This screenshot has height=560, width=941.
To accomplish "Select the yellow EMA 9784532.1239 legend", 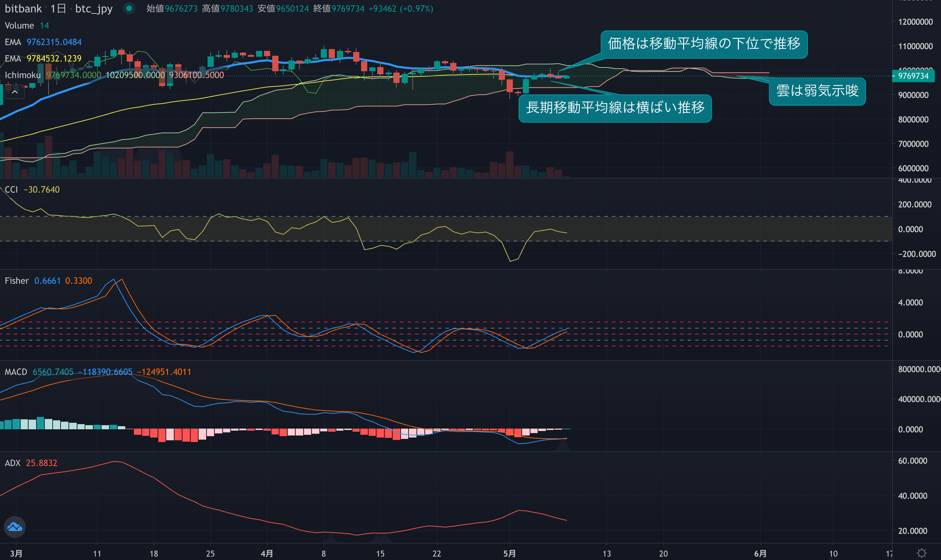I will 13,58.
